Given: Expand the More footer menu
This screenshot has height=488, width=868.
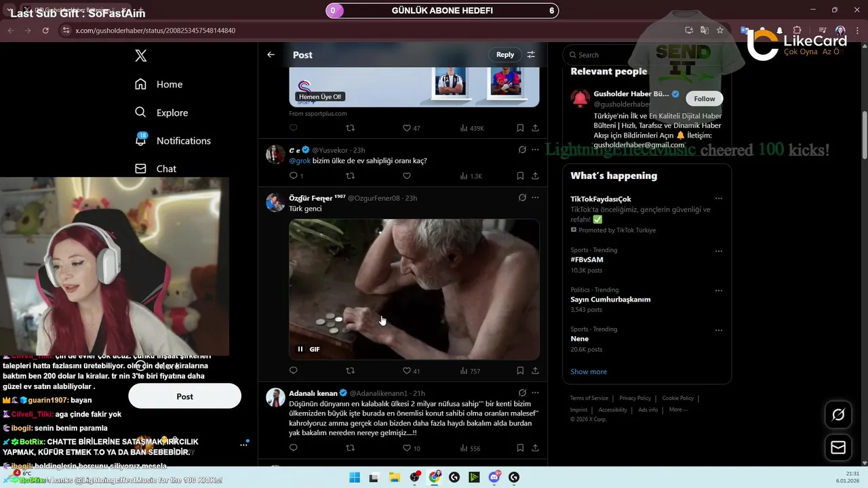Looking at the screenshot, I should 678,409.
